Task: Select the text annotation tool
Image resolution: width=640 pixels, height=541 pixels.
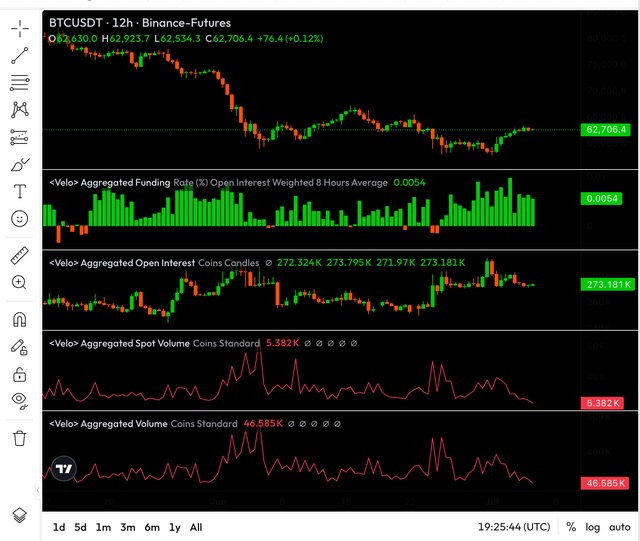Action: tap(20, 191)
